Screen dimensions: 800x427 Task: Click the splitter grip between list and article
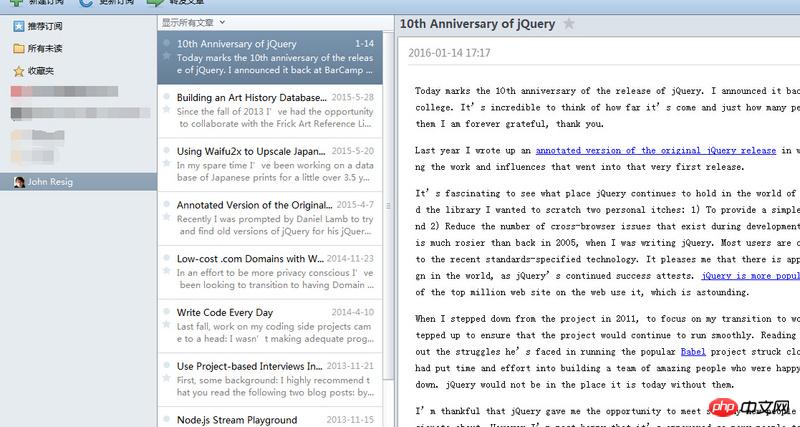point(388,206)
